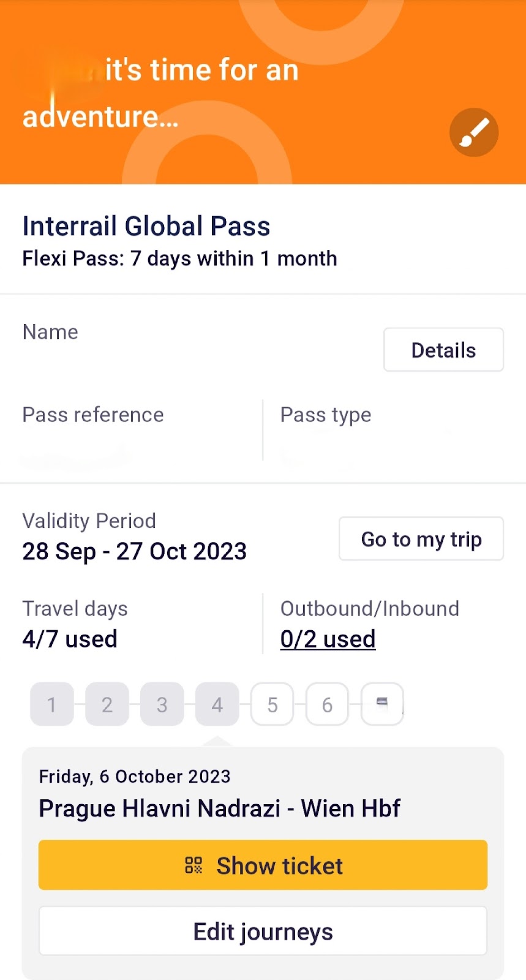The width and height of the screenshot is (526, 980).
Task: Select the active travel day 4
Action: (x=217, y=704)
